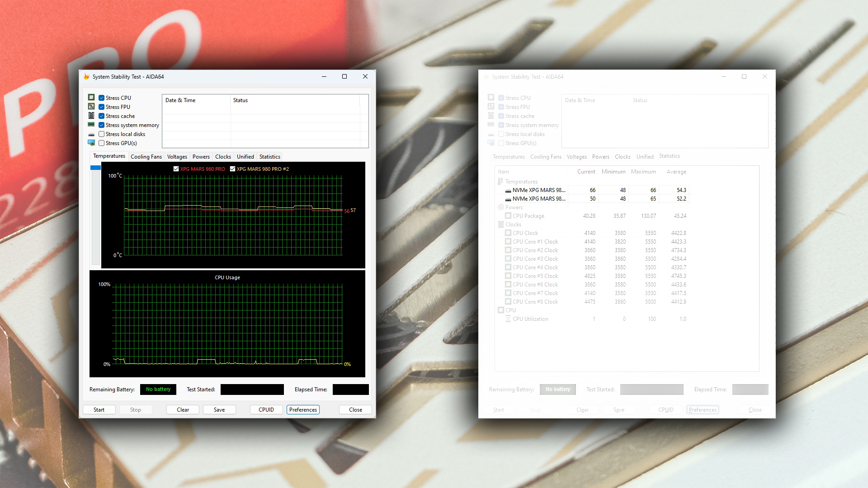The width and height of the screenshot is (868, 488).
Task: Click the Stress FPU percent icon
Action: pyautogui.click(x=91, y=107)
